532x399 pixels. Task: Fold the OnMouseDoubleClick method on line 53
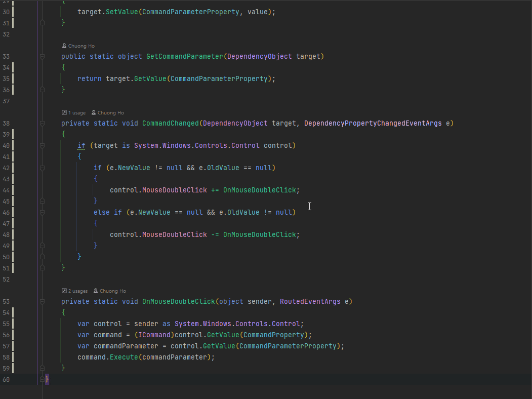tap(43, 302)
